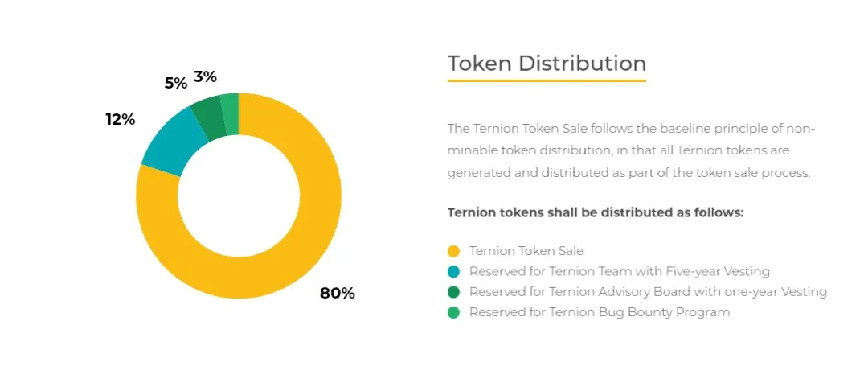The image size is (868, 383).
Task: Click the 5% chart label
Action: pyautogui.click(x=176, y=83)
